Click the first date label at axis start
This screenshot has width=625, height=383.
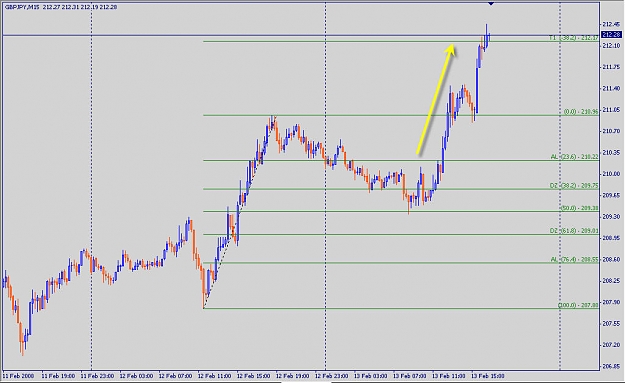[x=19, y=376]
